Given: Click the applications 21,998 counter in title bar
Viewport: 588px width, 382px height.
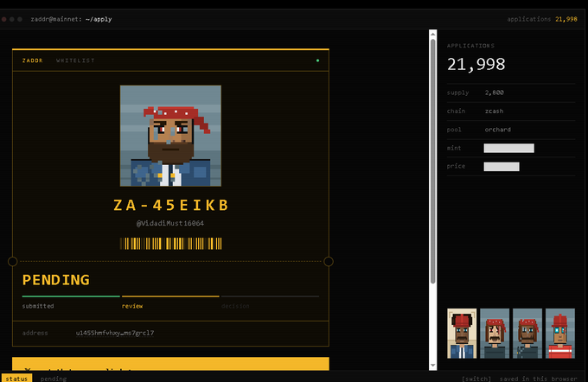Looking at the screenshot, I should coord(542,19).
